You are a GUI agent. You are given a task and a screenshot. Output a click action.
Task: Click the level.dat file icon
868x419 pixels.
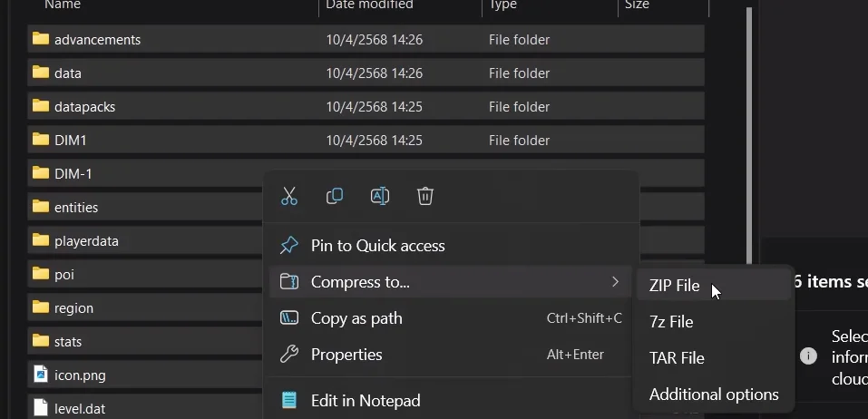click(41, 408)
